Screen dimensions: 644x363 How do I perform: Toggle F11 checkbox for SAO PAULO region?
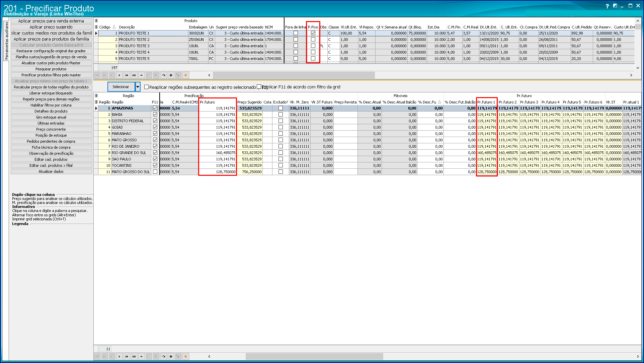point(155,159)
